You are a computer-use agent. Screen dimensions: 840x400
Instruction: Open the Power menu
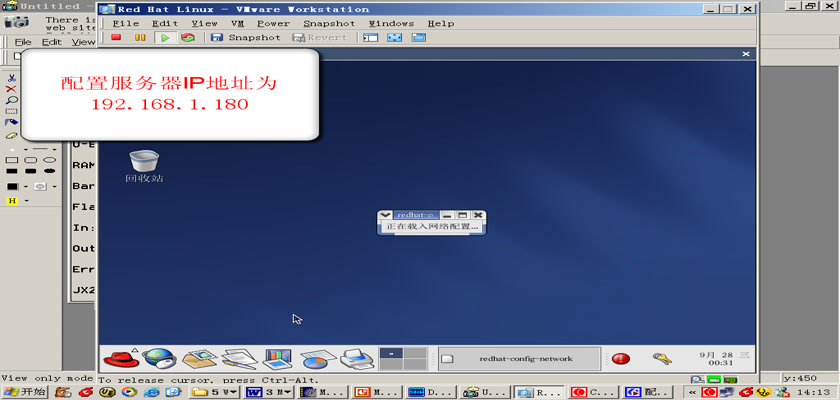coord(273,24)
